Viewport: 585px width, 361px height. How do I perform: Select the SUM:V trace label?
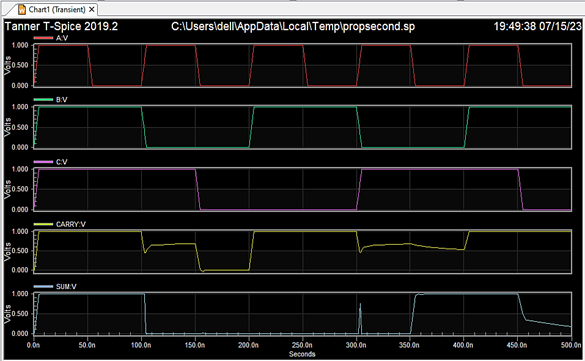point(66,286)
